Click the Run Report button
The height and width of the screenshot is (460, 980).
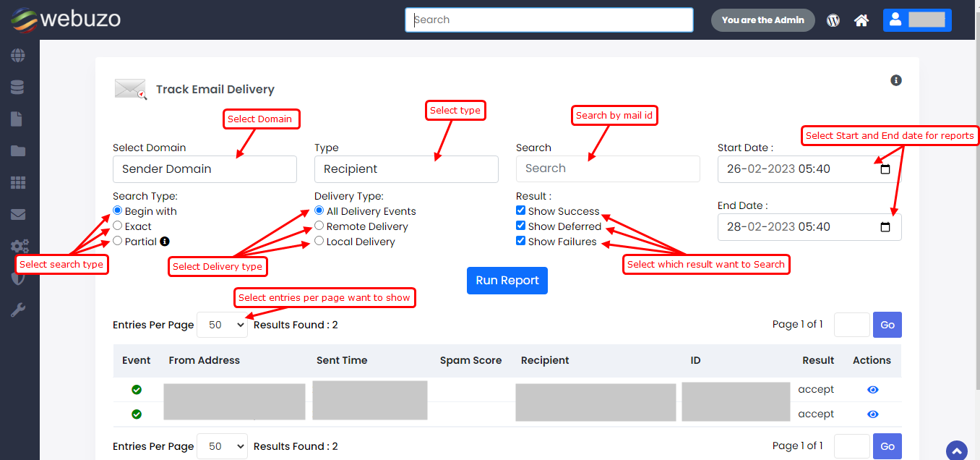[507, 281]
